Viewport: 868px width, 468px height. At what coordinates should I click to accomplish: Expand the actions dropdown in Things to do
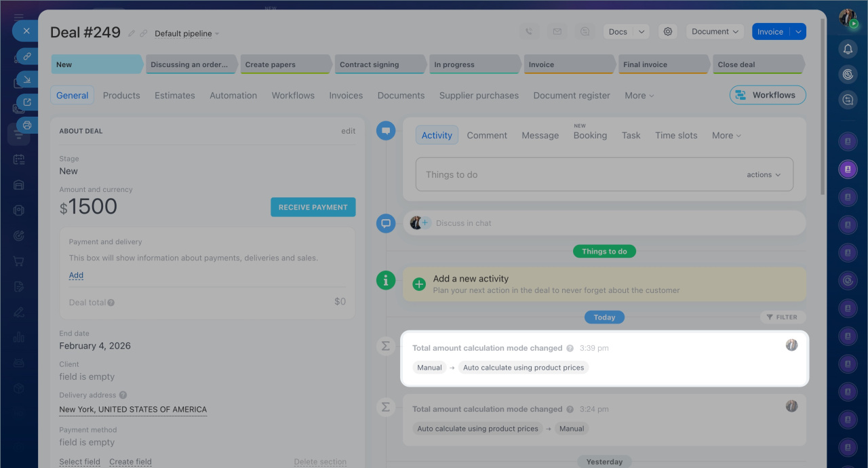pyautogui.click(x=764, y=175)
